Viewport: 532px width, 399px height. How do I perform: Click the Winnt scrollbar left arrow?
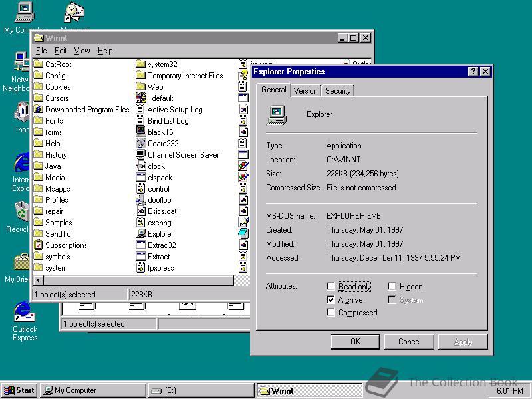[38, 280]
